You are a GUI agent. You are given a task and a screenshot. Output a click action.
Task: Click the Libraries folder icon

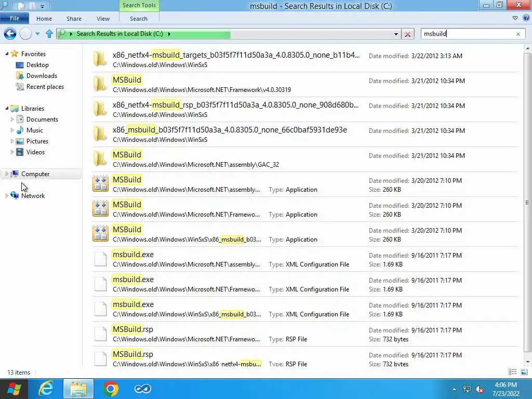tap(15, 109)
